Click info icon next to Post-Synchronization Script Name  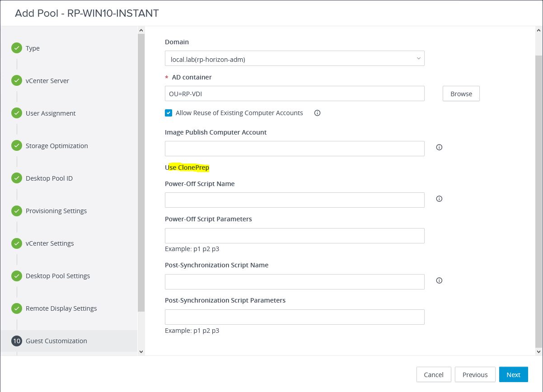439,280
